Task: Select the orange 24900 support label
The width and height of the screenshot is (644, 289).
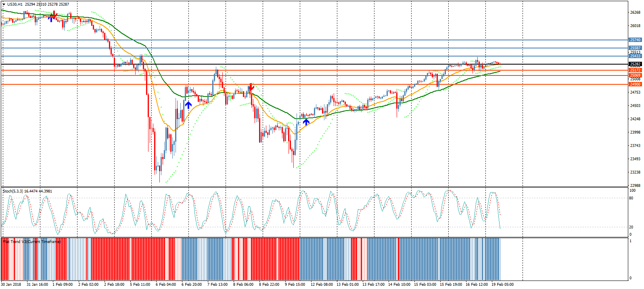Action: click(635, 84)
